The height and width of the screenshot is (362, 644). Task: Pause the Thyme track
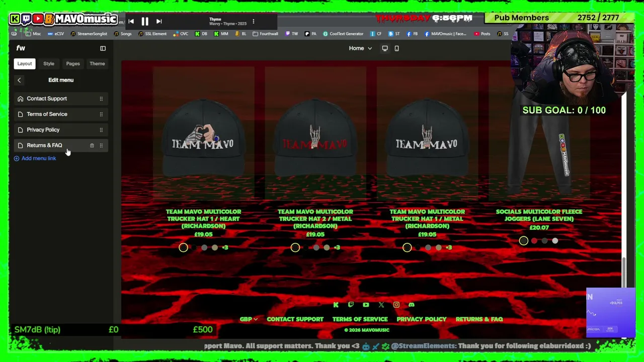(145, 21)
